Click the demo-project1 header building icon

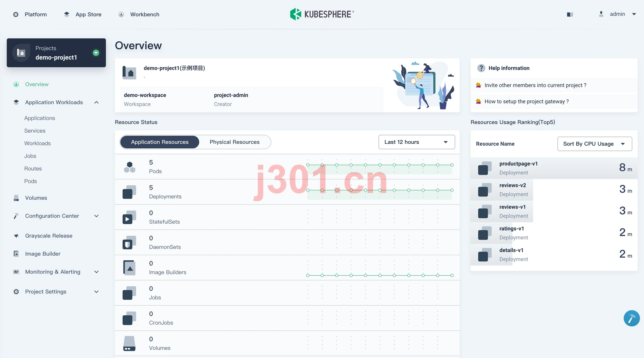(129, 72)
